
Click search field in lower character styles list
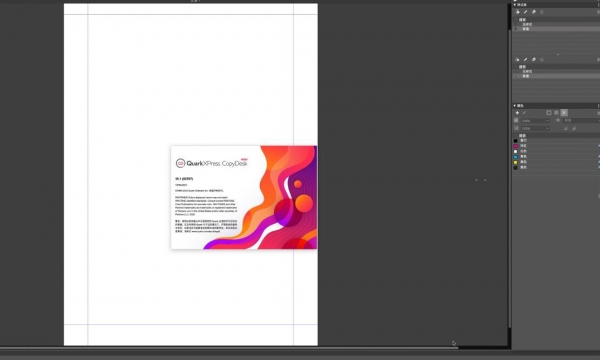coord(556,67)
